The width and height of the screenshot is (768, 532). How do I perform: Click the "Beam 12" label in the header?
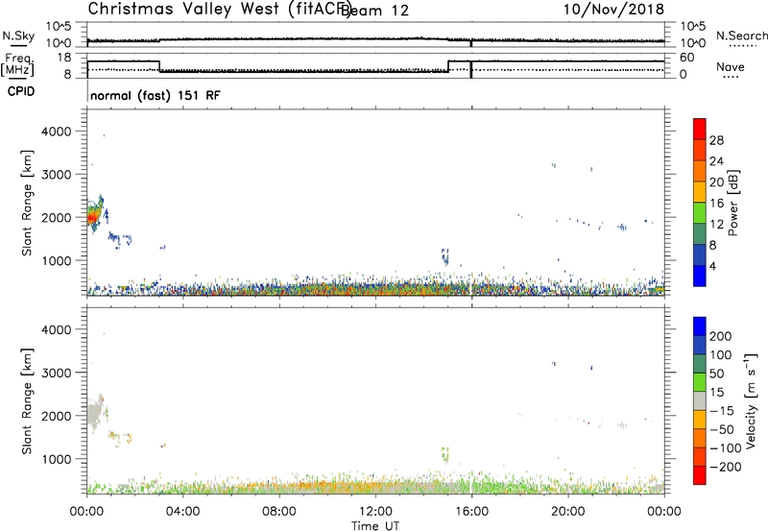click(x=374, y=11)
